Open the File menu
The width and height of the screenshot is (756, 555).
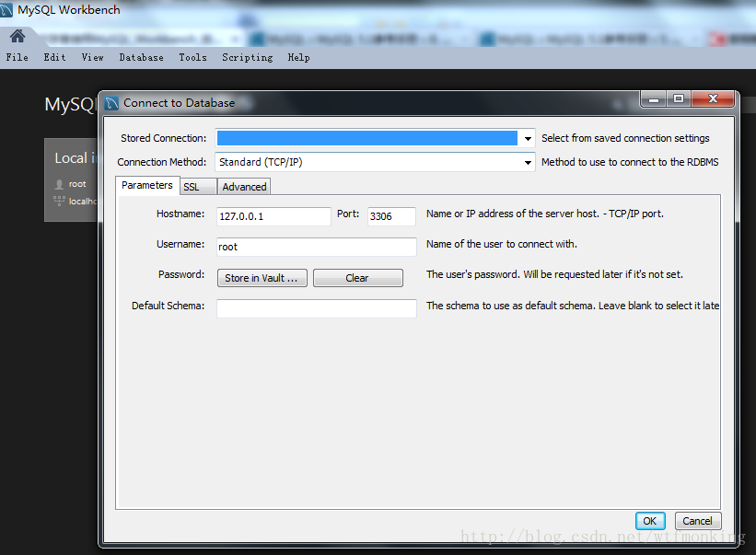click(x=17, y=57)
